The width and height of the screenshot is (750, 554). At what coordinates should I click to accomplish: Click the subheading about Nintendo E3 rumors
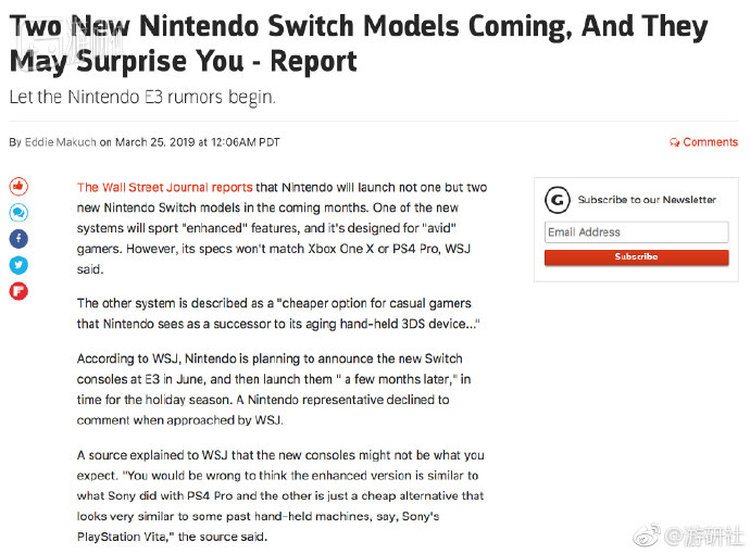coord(142,98)
